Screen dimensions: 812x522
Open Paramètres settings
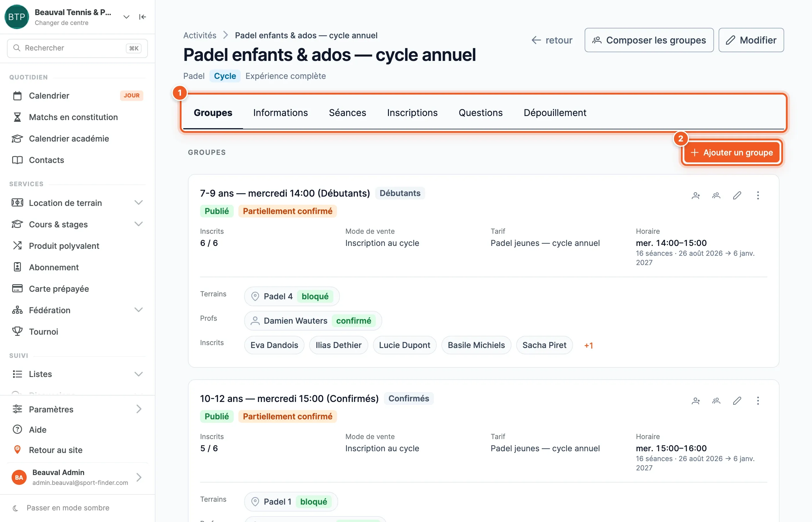tap(77, 409)
